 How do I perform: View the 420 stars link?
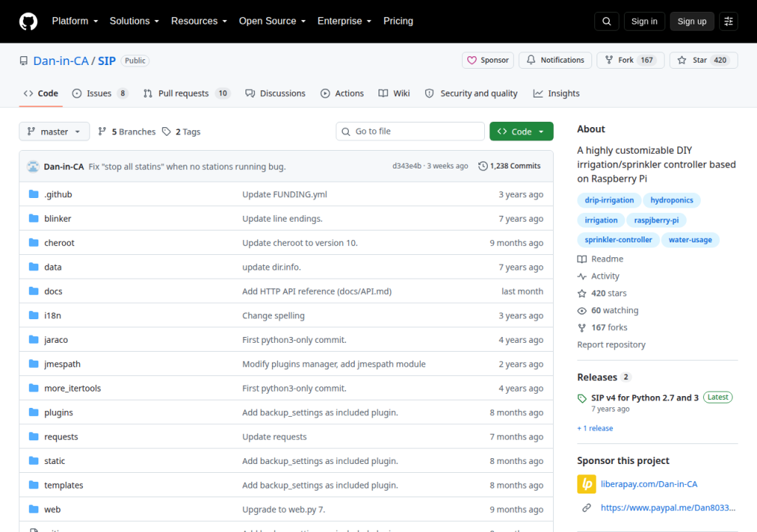coord(602,293)
